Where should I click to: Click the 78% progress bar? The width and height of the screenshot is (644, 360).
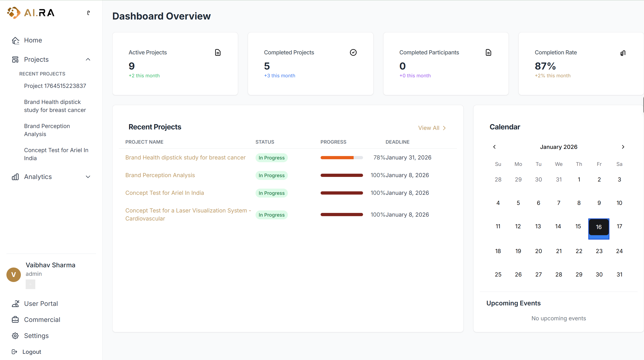pyautogui.click(x=341, y=158)
